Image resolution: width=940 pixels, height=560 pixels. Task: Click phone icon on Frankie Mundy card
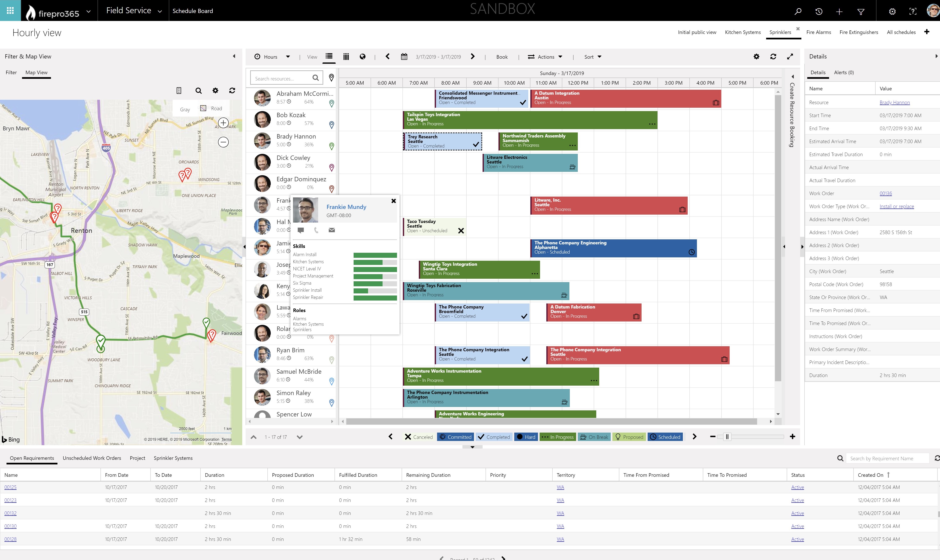[316, 230]
